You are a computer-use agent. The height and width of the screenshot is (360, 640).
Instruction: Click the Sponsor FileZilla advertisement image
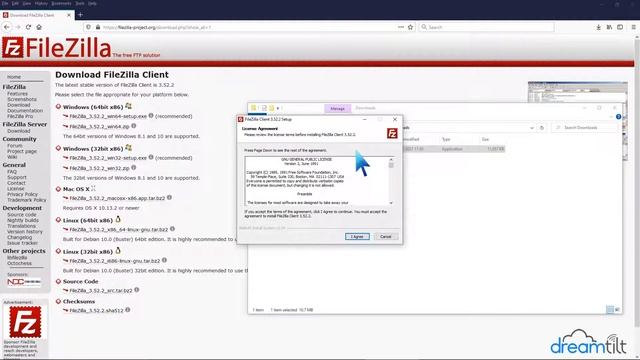click(25, 322)
